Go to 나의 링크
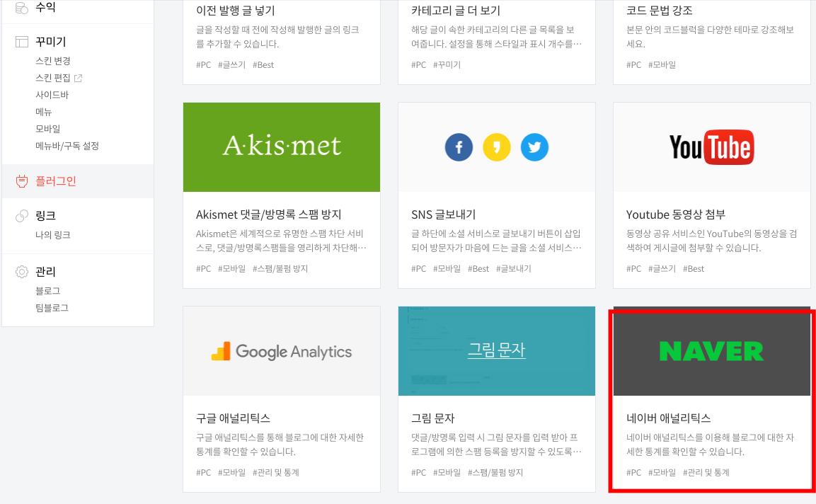This screenshot has width=816, height=504. tap(52, 235)
